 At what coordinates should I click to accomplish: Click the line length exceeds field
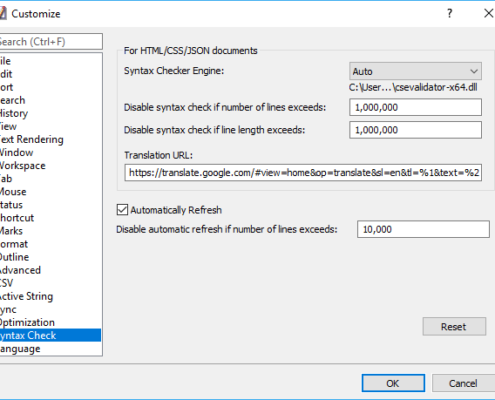(x=415, y=130)
